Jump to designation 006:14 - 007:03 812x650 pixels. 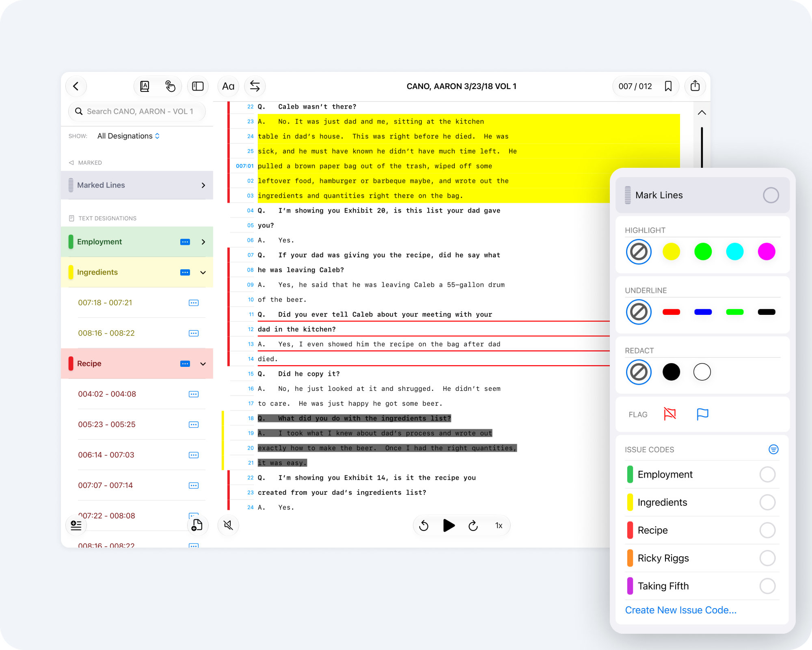(106, 455)
